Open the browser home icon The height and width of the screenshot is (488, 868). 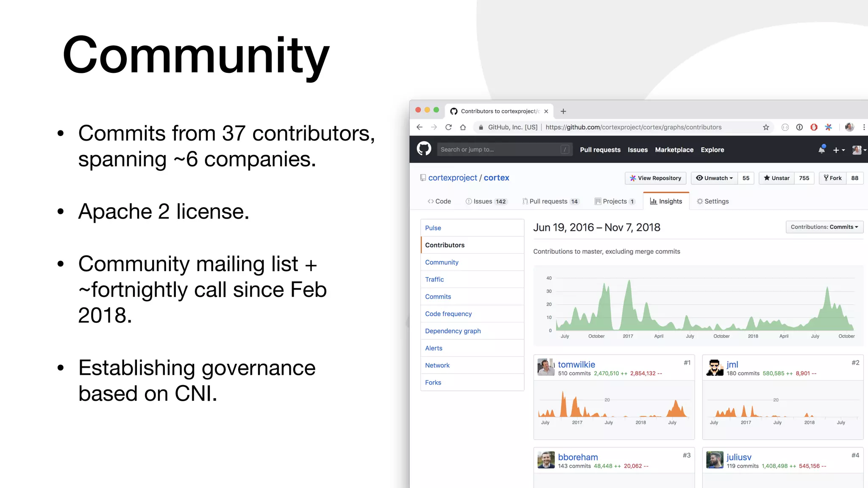(463, 127)
